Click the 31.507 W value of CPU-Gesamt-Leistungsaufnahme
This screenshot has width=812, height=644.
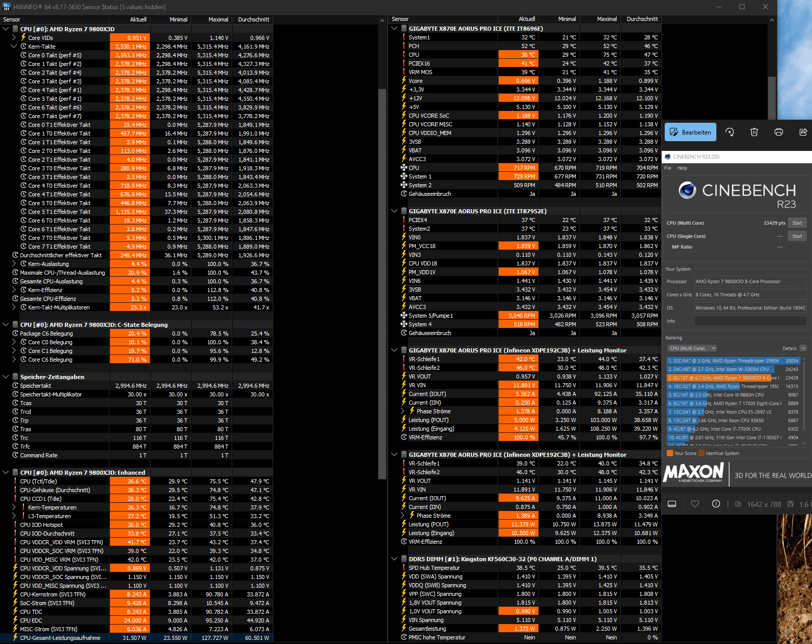point(134,638)
